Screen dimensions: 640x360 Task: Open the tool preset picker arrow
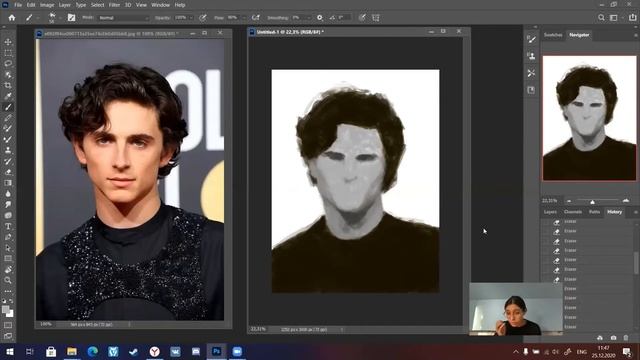pyautogui.click(x=38, y=18)
